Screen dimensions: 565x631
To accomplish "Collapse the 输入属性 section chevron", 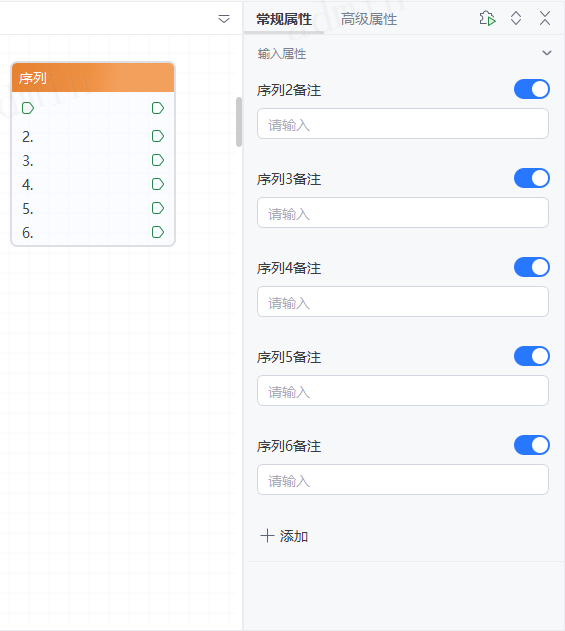I will (x=546, y=53).
